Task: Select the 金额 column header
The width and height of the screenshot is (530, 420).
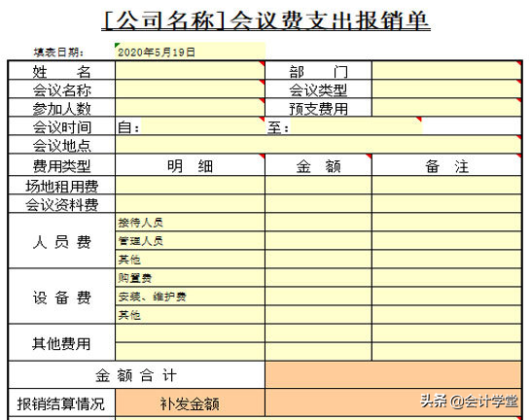Action: 318,165
